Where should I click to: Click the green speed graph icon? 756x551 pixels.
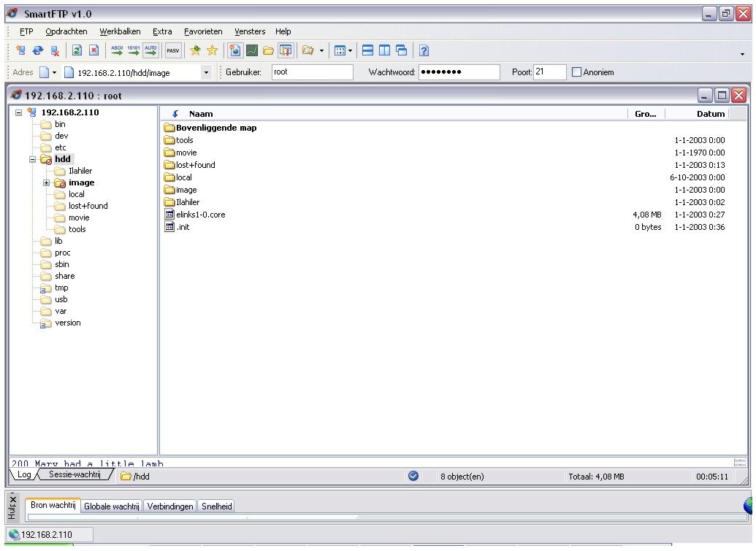[252, 50]
